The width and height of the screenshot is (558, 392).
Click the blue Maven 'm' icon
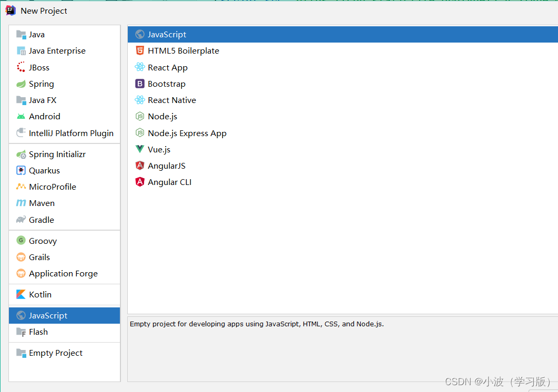21,203
